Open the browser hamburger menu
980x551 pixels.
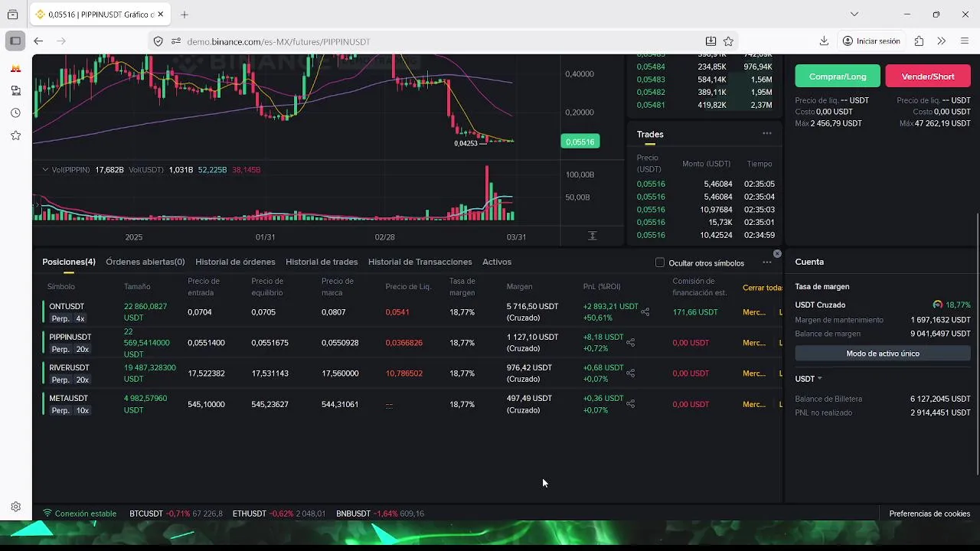[x=964, y=41]
